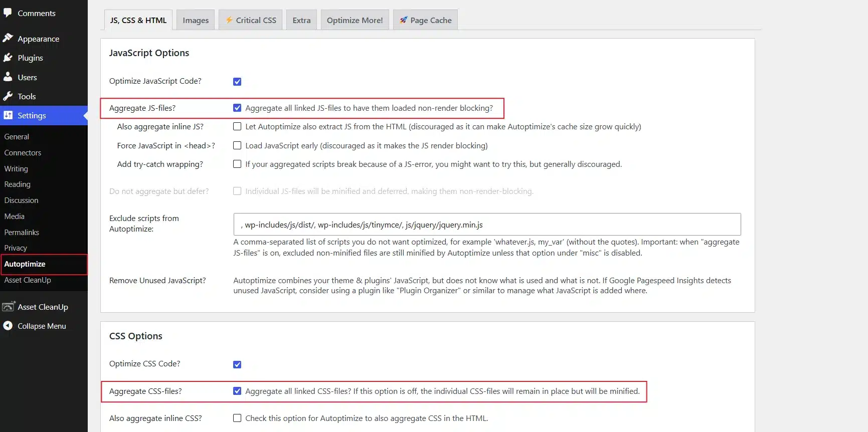Image resolution: width=868 pixels, height=432 pixels.
Task: Click Load JavaScript early label text
Action: (367, 145)
